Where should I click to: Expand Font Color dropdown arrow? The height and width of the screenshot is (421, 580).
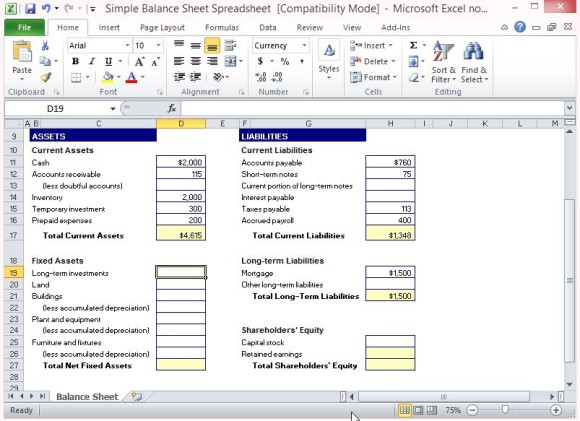click(142, 77)
